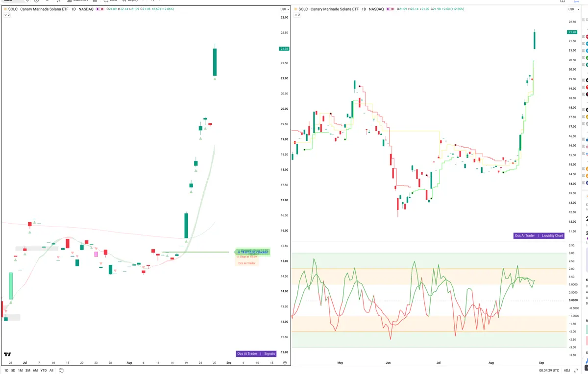
Task: Click the green 21.98 price tag on right chart
Action: pyautogui.click(x=572, y=32)
